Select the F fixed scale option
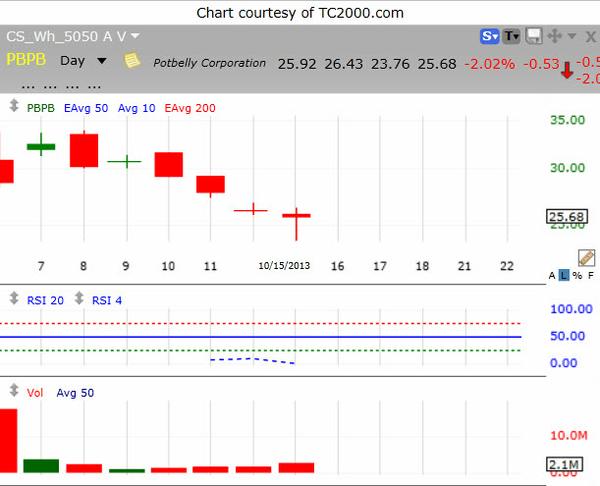 coord(591,276)
